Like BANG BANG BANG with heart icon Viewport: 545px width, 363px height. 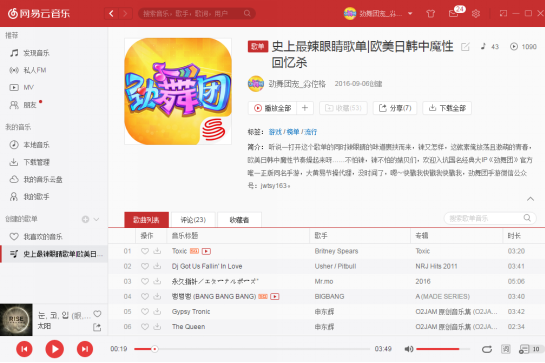pyautogui.click(x=145, y=297)
